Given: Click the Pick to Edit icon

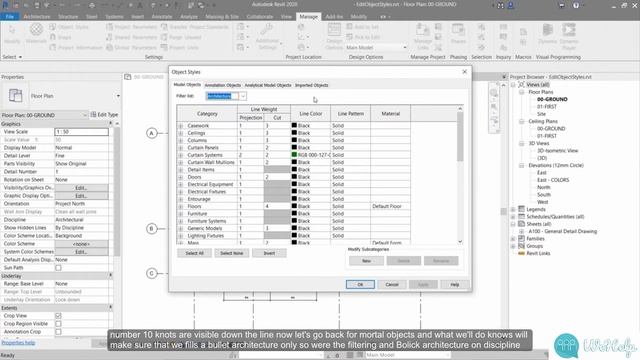Looking at the screenshot, I should [350, 37].
